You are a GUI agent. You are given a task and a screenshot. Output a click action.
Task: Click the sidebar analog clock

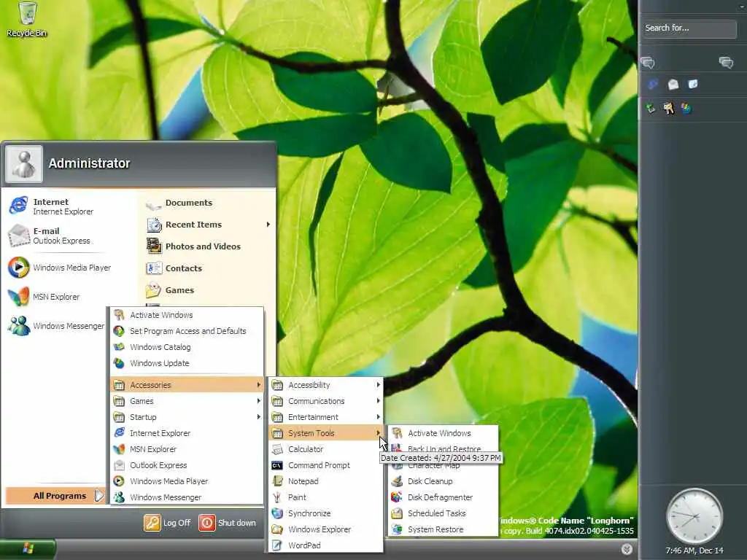click(694, 517)
